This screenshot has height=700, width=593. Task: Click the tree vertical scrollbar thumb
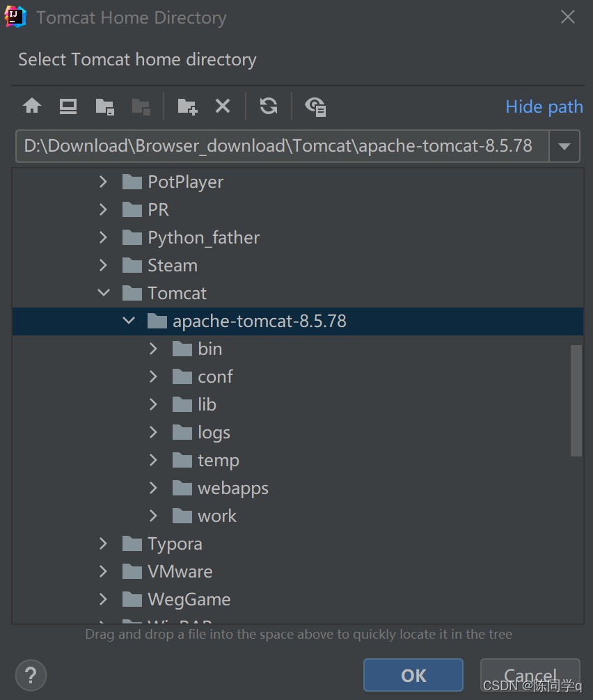pos(576,400)
